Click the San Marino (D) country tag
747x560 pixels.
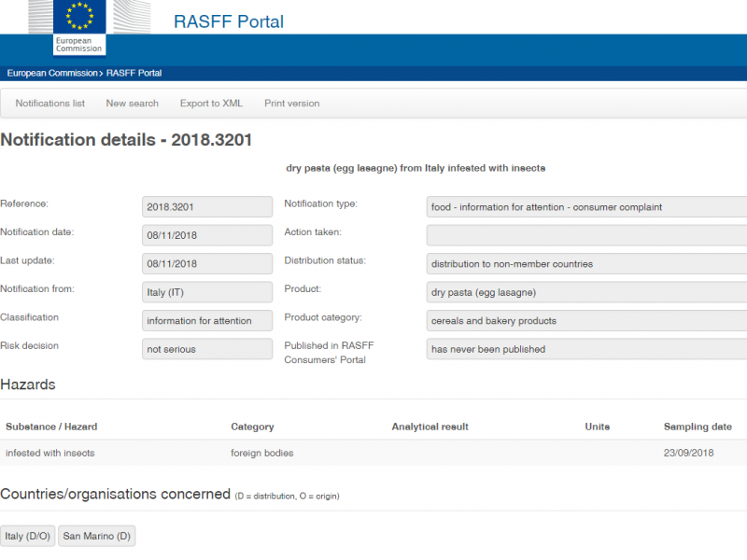click(97, 536)
